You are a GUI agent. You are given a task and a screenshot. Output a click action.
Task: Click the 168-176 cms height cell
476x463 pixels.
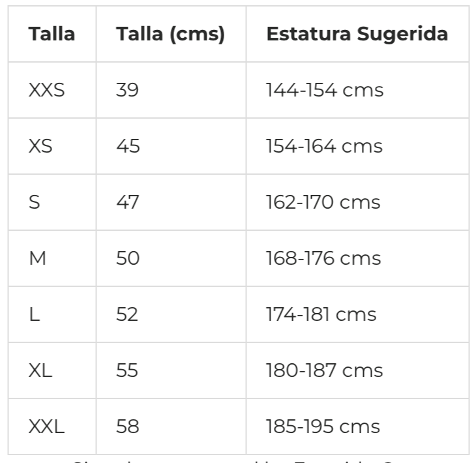point(357,258)
